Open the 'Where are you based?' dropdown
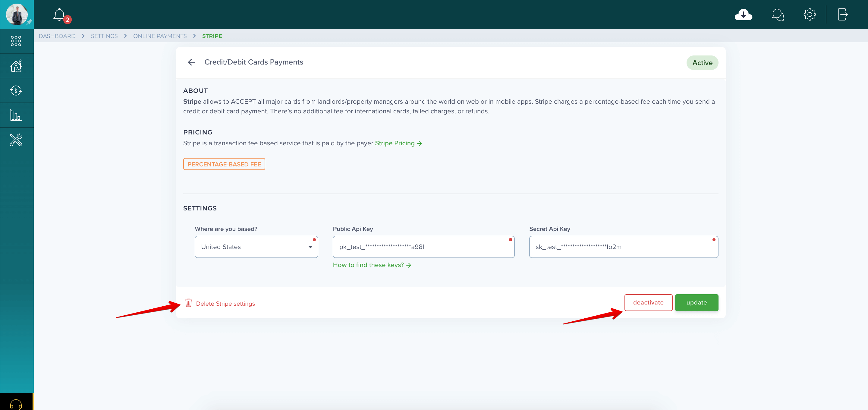 click(256, 247)
